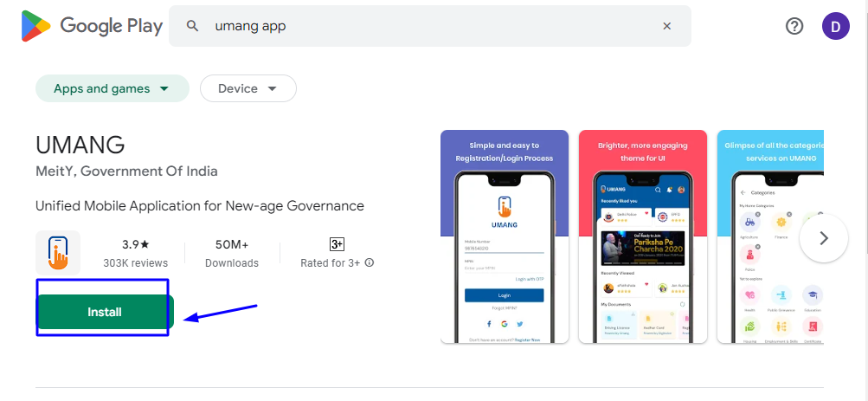Click Unified Mobile Application description text
This screenshot has width=868, height=401.
tap(200, 206)
